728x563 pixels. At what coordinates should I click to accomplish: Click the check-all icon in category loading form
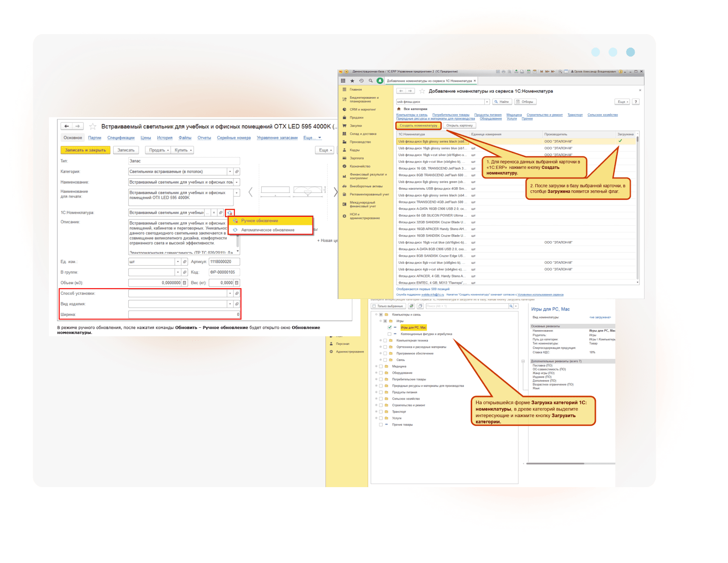411,306
